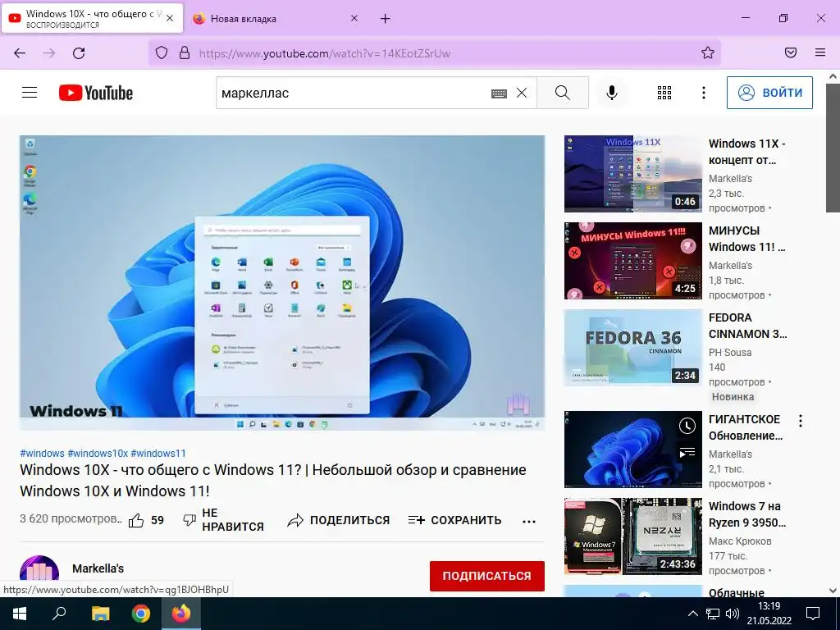This screenshot has width=840, height=630.
Task: Clear the search text with X icon
Action: coord(522,93)
